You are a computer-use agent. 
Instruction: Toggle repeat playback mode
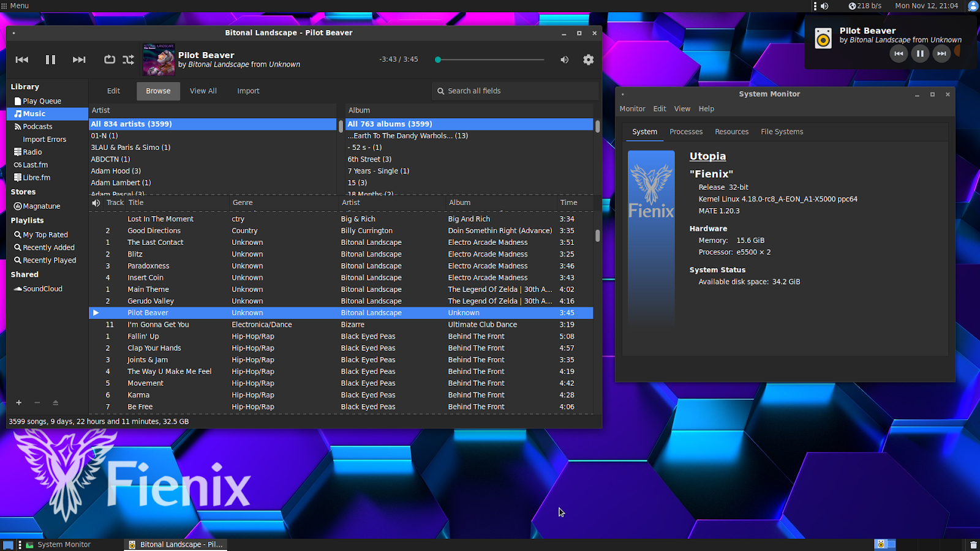click(x=110, y=59)
